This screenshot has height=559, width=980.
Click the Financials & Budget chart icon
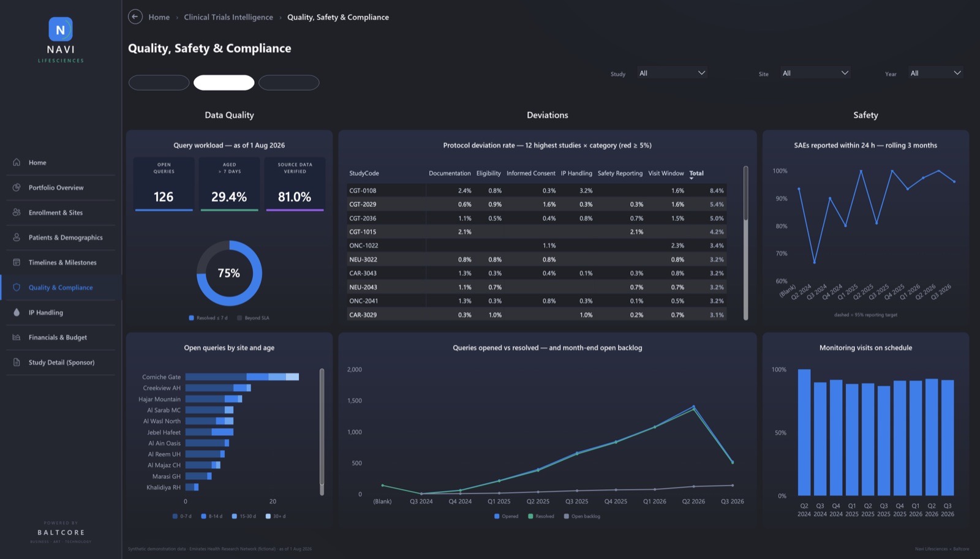pos(17,337)
